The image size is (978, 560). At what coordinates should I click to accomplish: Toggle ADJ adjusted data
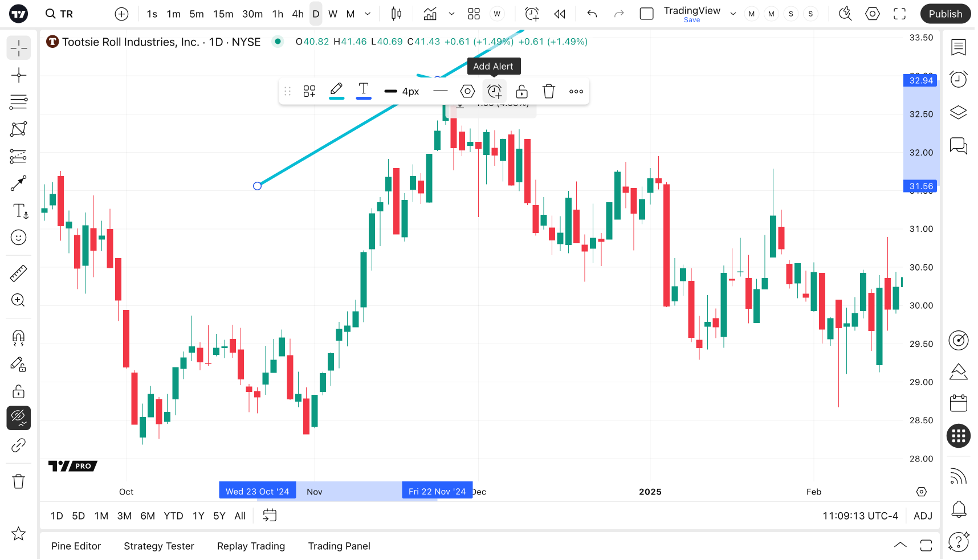tap(923, 516)
